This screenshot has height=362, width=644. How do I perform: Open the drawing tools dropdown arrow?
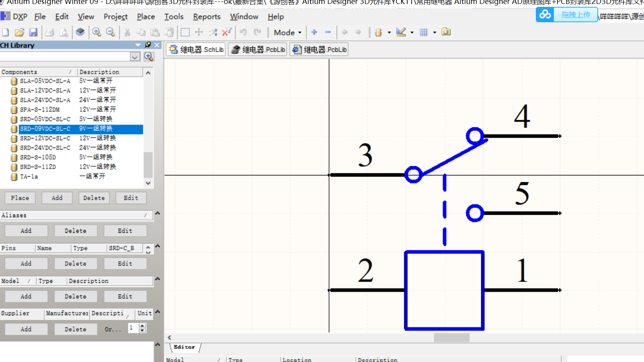click(412, 33)
